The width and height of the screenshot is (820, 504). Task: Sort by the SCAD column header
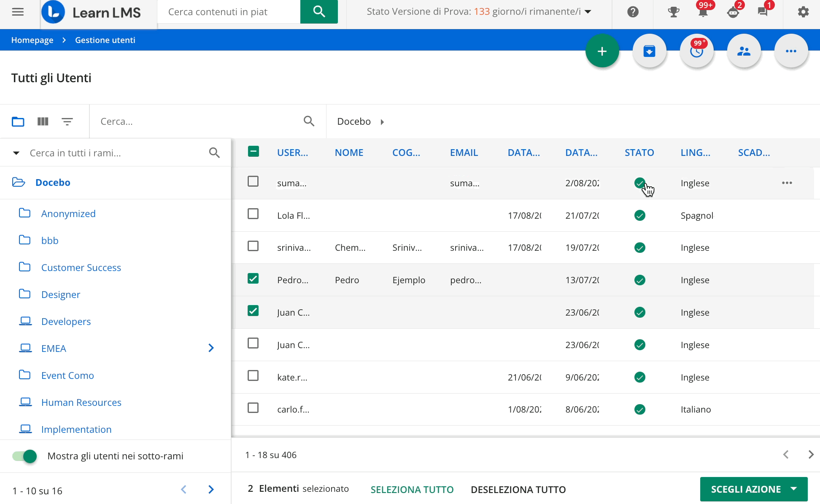point(754,153)
